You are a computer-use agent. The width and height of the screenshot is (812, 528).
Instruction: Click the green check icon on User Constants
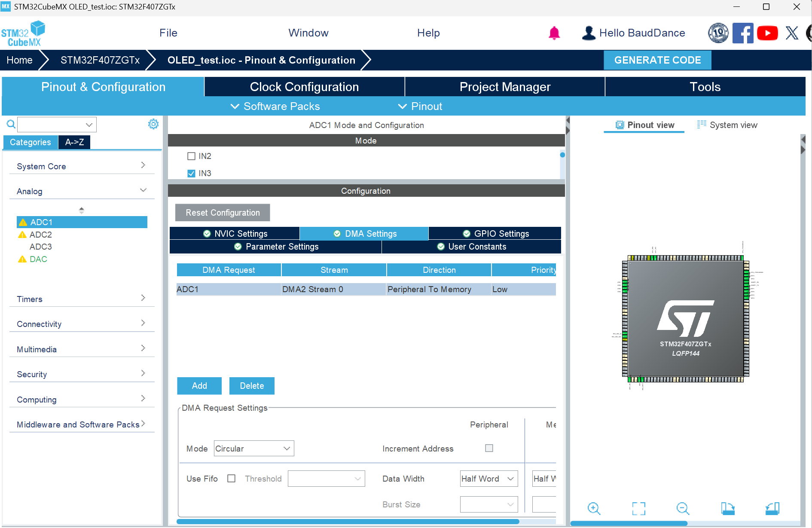(441, 247)
